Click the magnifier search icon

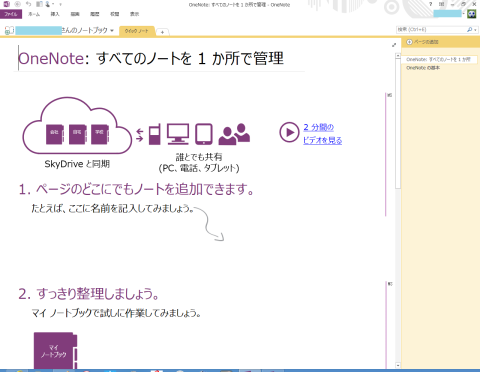pos(469,30)
